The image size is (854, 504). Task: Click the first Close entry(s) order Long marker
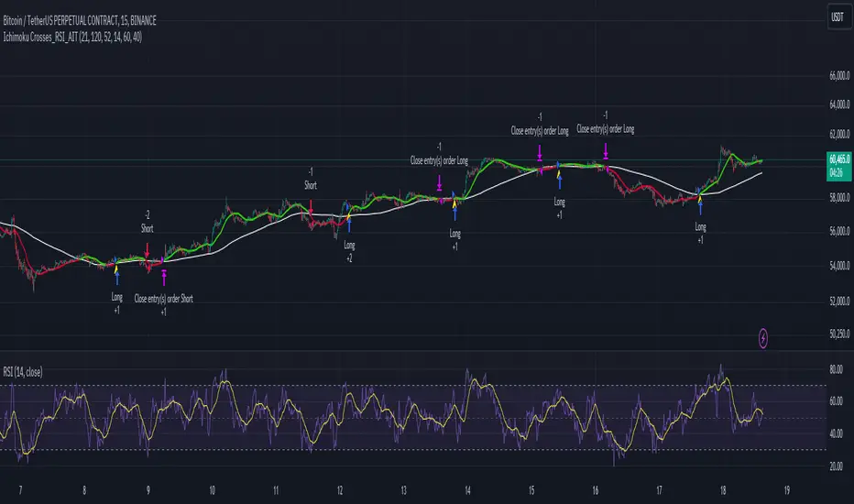point(439,182)
